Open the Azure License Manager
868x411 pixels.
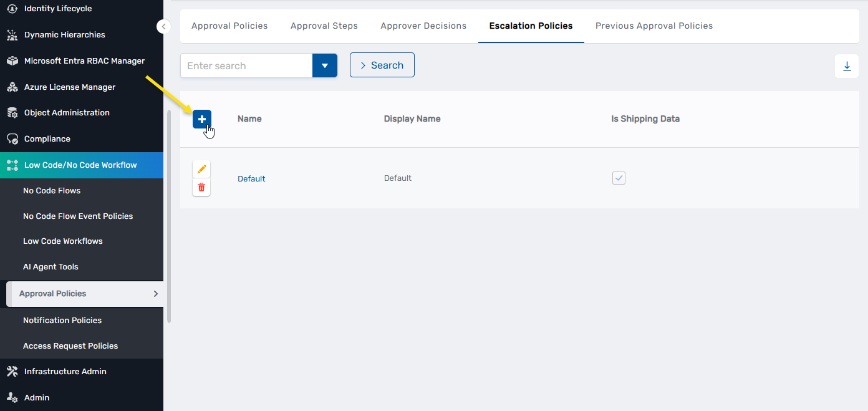click(x=70, y=87)
